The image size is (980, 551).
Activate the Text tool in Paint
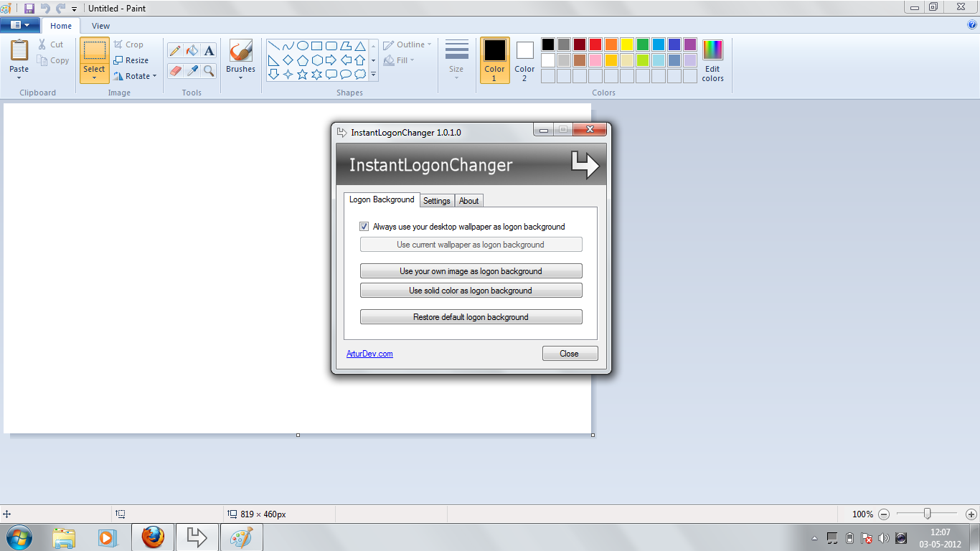click(209, 50)
